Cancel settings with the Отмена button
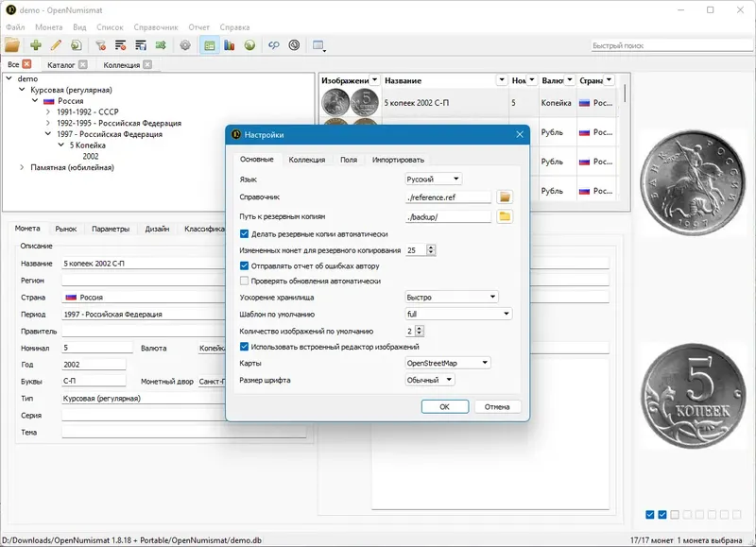This screenshot has width=756, height=547. click(x=497, y=407)
